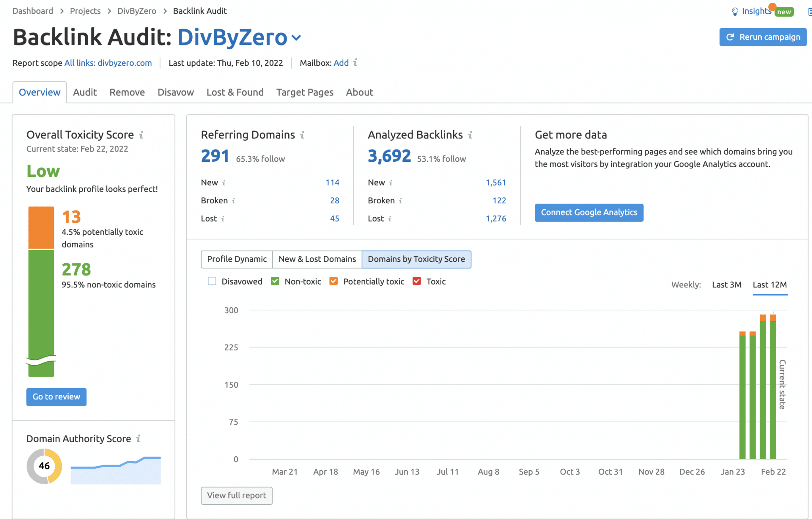
Task: Click the Mailbox Add link
Action: coord(341,63)
